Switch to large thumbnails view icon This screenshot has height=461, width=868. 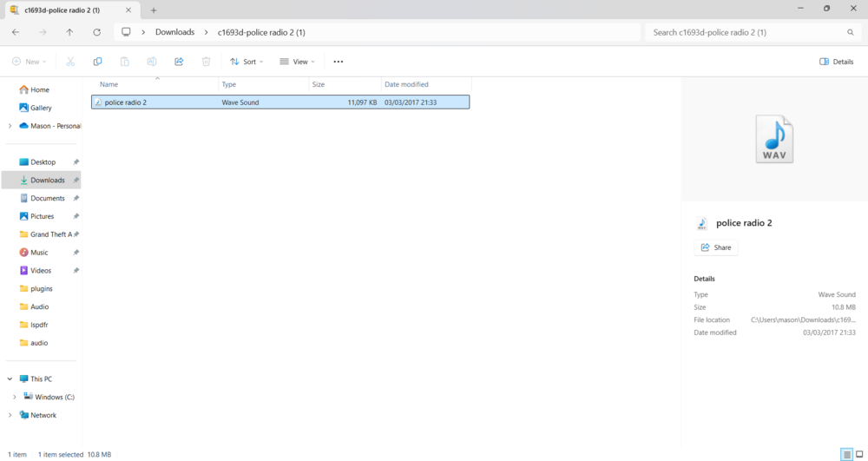[859, 454]
